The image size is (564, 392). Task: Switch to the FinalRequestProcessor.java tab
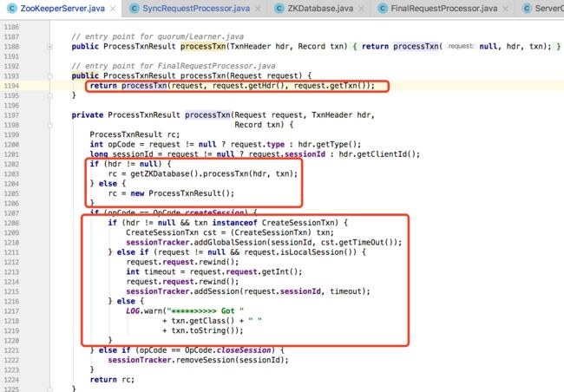[x=444, y=9]
